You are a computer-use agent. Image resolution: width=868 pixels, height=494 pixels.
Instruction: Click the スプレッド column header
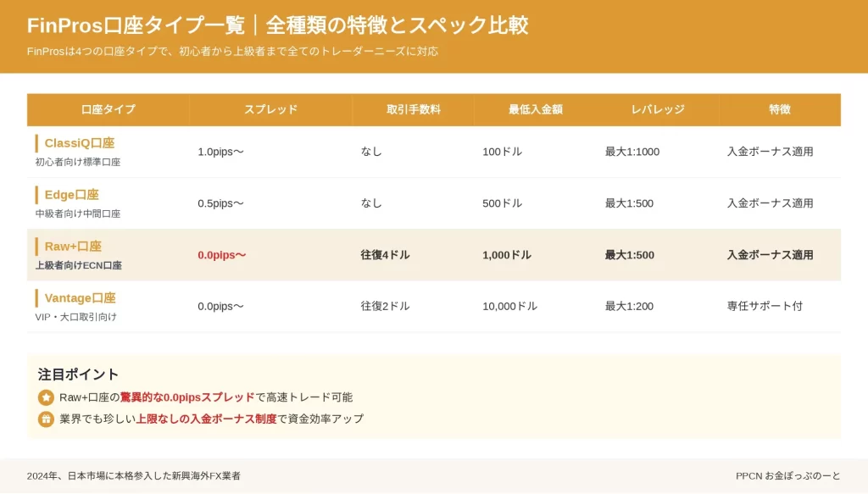click(x=270, y=109)
